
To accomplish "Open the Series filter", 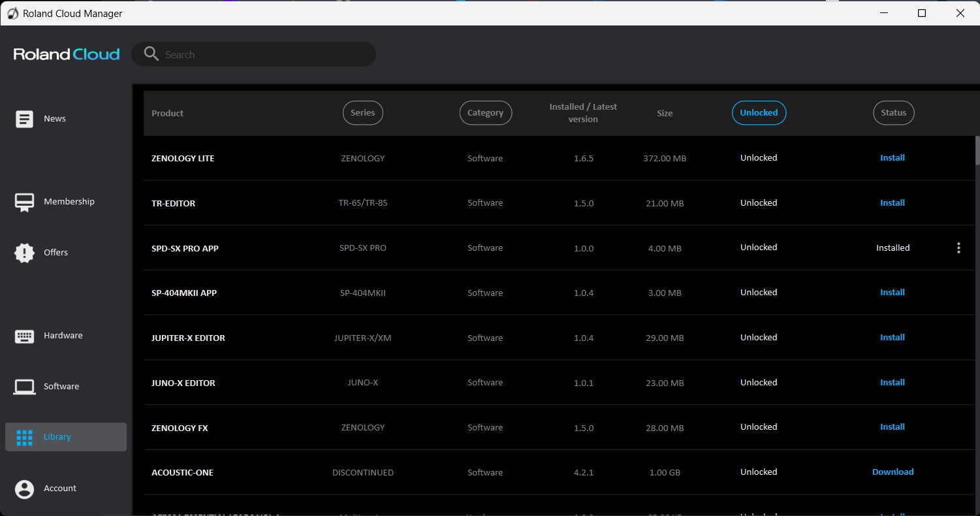I will (362, 113).
